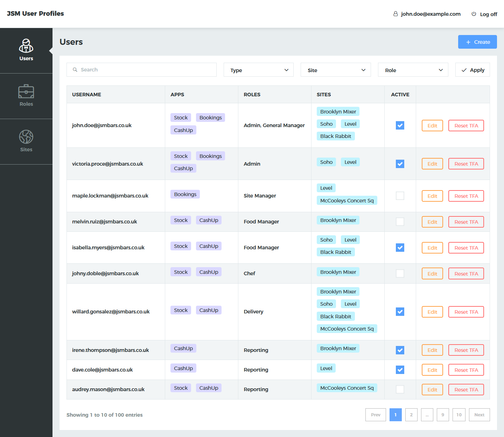
Task: Expand the Role filter dropdown
Action: click(x=413, y=70)
